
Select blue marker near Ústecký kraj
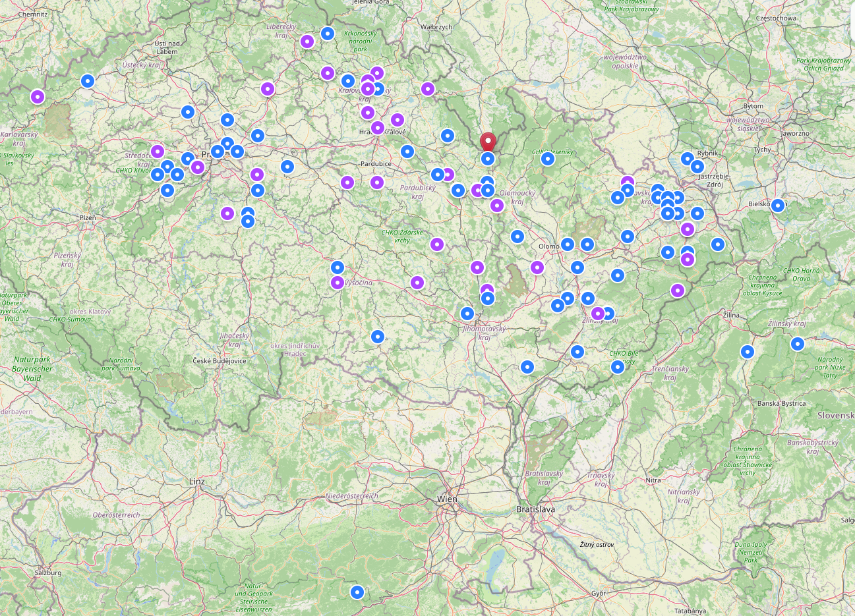click(x=87, y=81)
